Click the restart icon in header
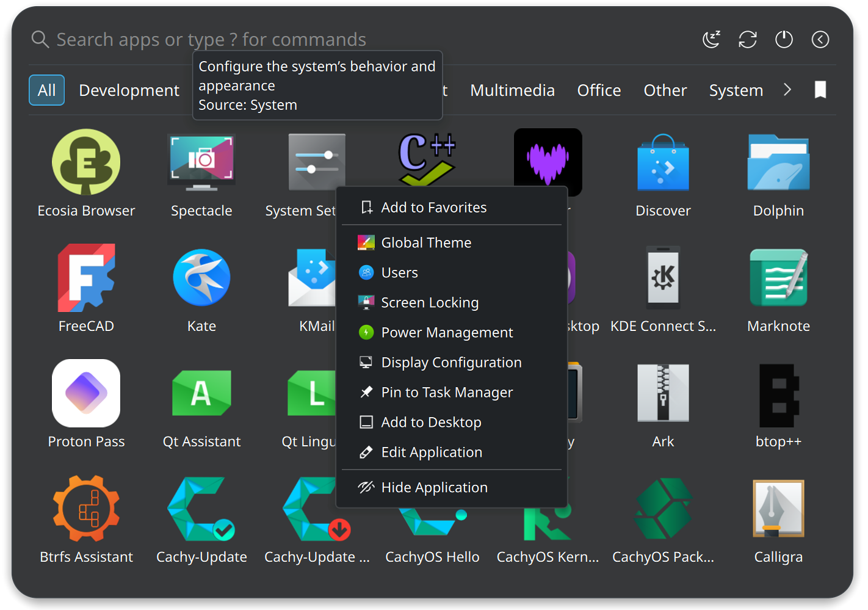The height and width of the screenshot is (610, 868). [x=748, y=40]
